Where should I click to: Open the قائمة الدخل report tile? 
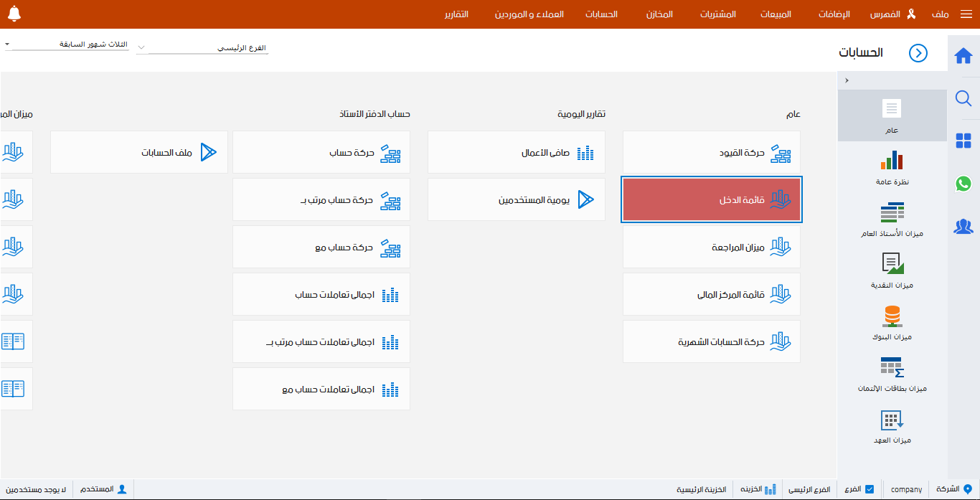coord(711,199)
